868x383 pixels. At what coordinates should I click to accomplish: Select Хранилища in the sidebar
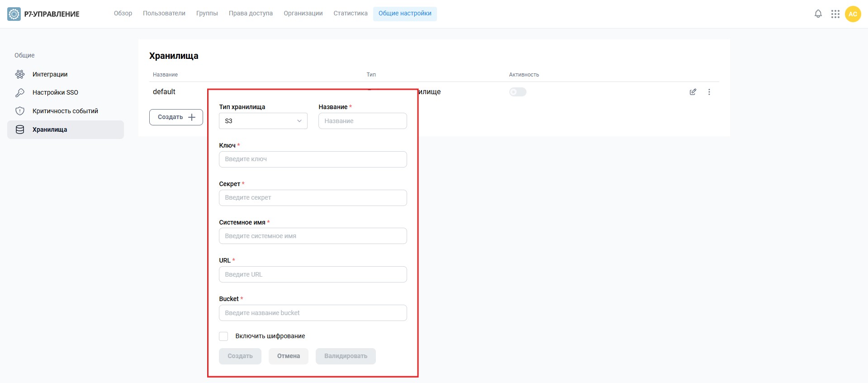(66, 129)
